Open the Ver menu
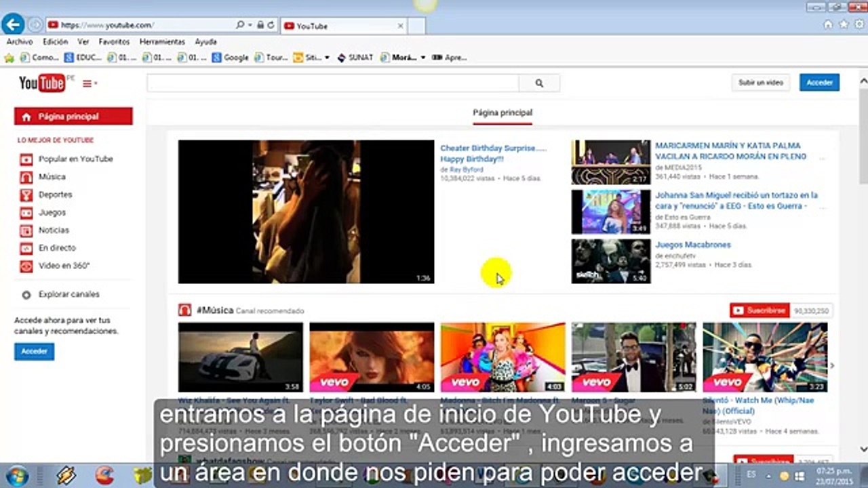 tap(83, 41)
